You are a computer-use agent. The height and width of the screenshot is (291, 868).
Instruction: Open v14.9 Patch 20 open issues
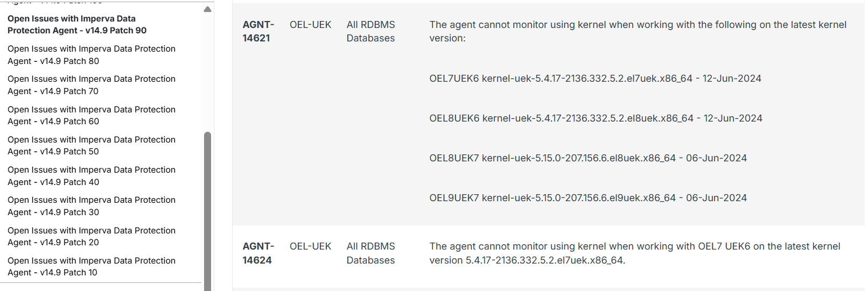click(92, 236)
